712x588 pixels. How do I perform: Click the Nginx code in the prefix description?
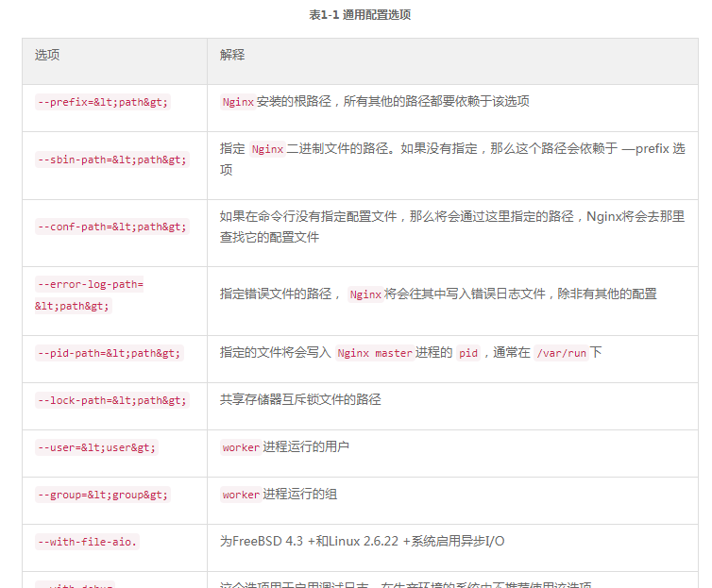238,102
